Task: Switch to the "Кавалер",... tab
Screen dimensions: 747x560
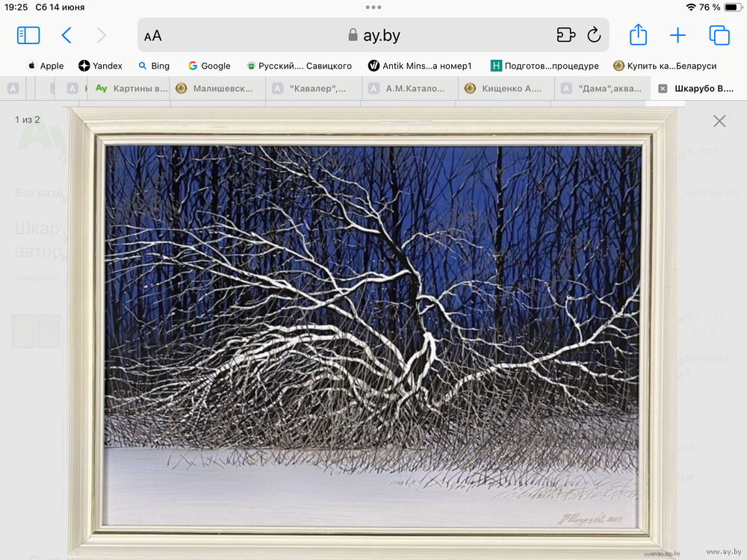Action: click(314, 88)
